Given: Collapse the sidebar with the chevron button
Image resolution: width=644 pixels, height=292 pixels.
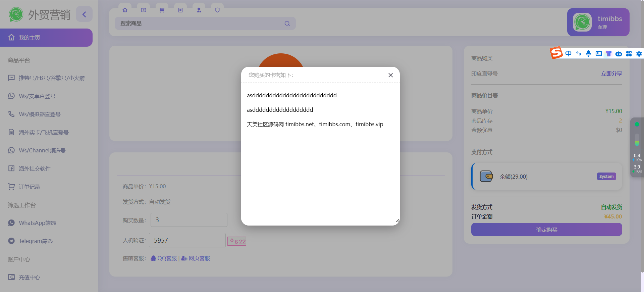Looking at the screenshot, I should 84,14.
